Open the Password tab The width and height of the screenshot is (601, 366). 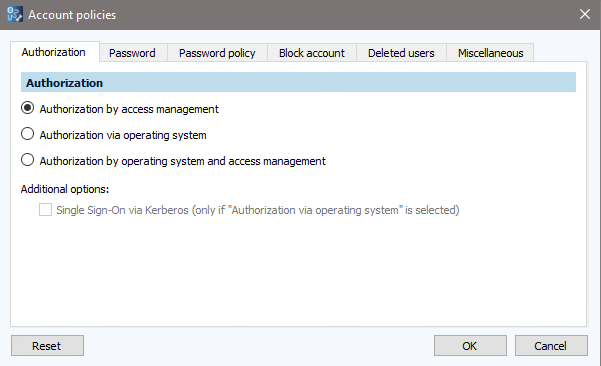pos(133,53)
